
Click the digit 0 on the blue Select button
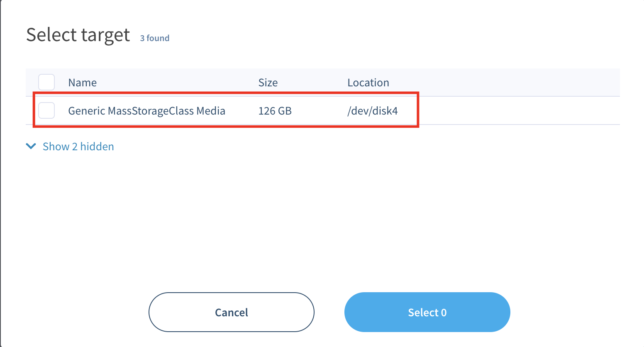point(444,313)
